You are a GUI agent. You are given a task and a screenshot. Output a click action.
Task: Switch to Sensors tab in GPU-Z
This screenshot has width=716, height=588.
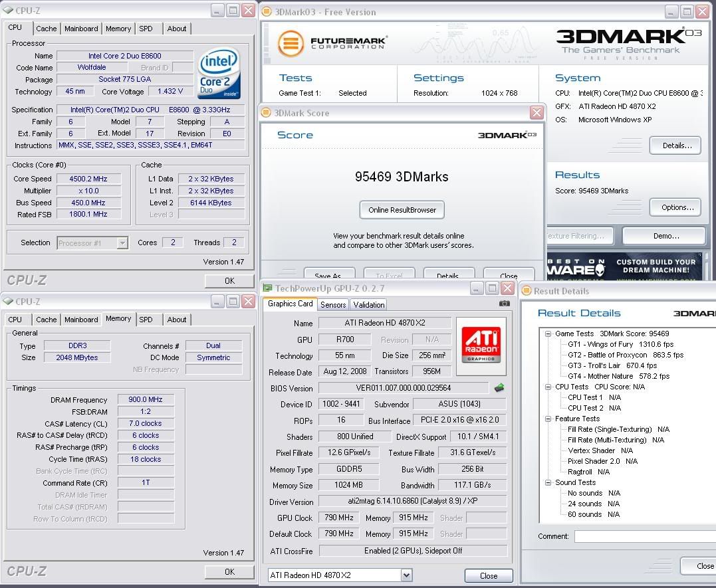pyautogui.click(x=333, y=304)
